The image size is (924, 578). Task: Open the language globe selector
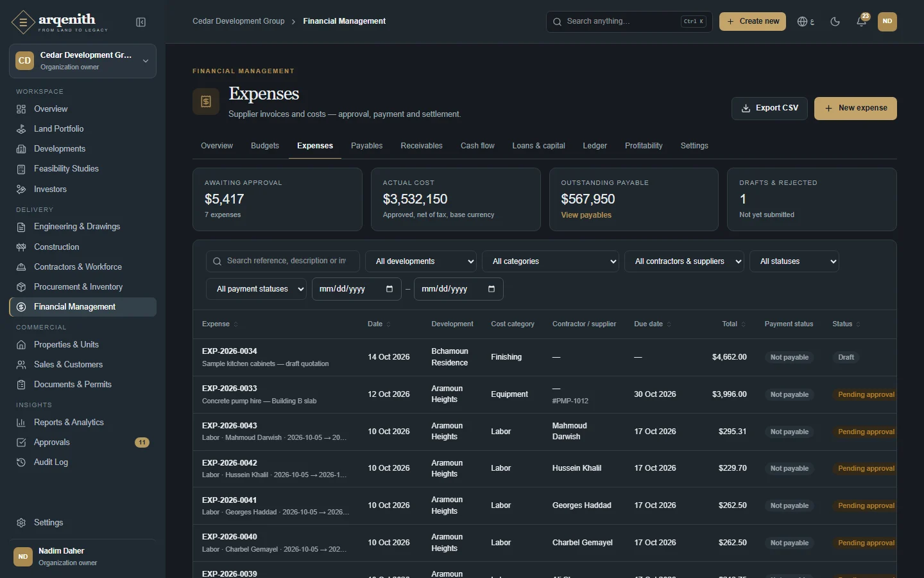click(x=806, y=22)
